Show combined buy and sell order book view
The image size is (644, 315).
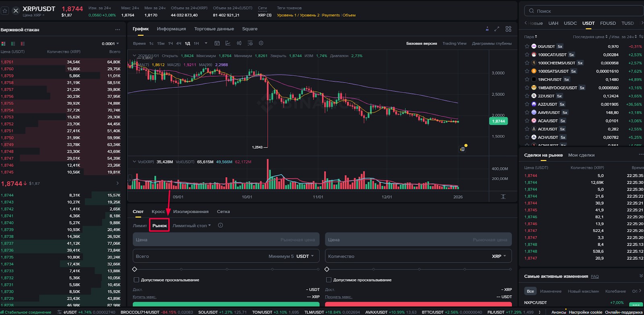coord(3,44)
